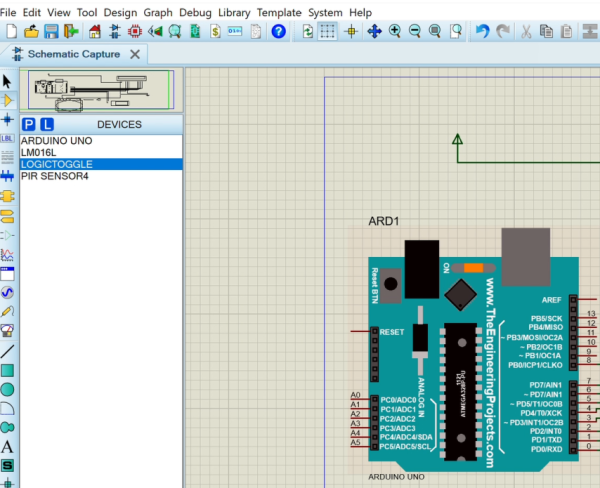This screenshot has width=600, height=488.
Task: Undo the last action
Action: point(483,31)
